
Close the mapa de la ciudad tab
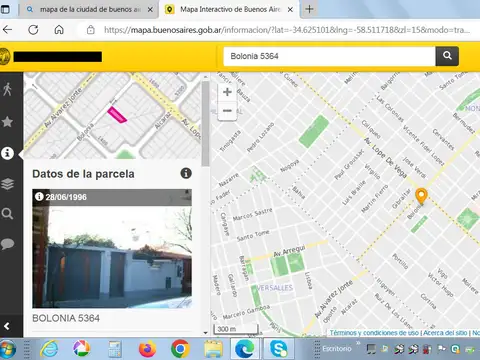click(x=150, y=10)
